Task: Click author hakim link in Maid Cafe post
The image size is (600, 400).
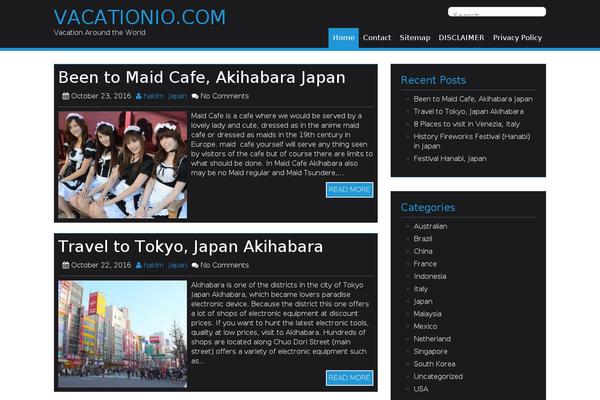Action: (153, 96)
